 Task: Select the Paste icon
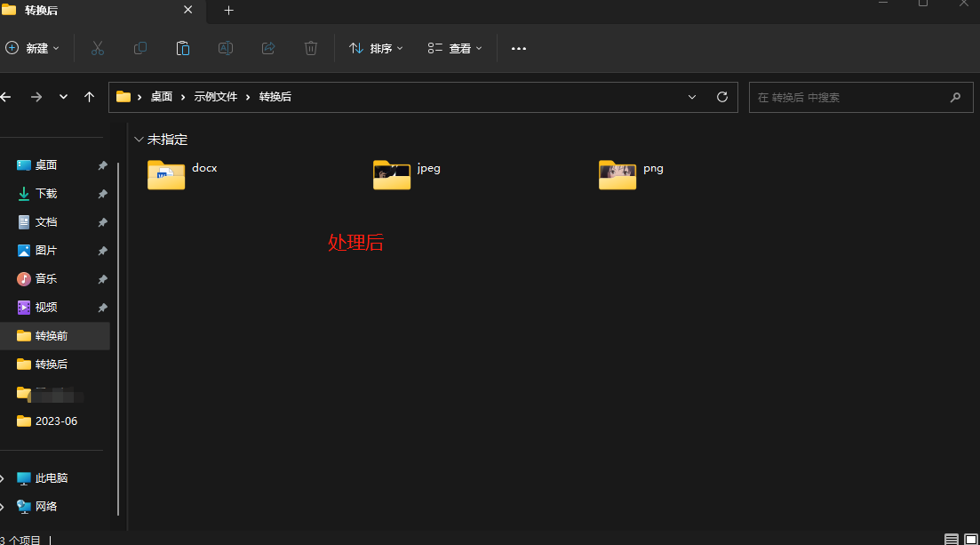click(183, 48)
